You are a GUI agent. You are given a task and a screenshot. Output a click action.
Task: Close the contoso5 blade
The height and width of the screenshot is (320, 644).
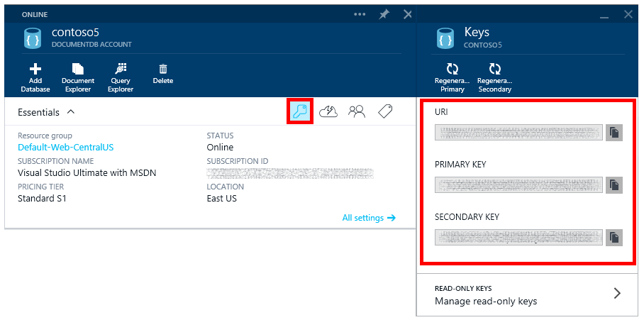[x=407, y=14]
